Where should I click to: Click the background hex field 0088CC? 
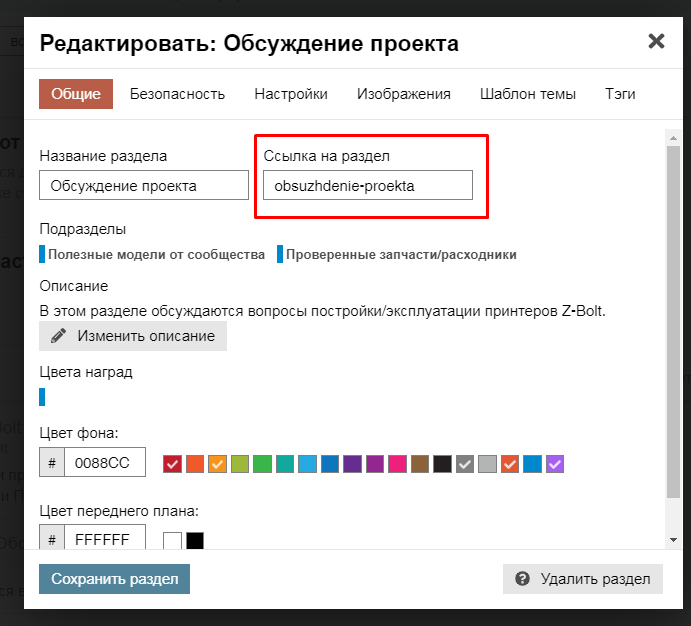click(x=105, y=463)
